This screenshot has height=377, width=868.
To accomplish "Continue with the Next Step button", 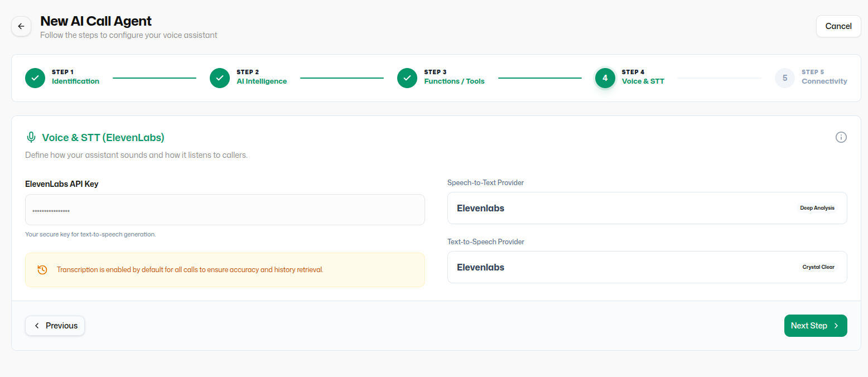I will tap(816, 326).
